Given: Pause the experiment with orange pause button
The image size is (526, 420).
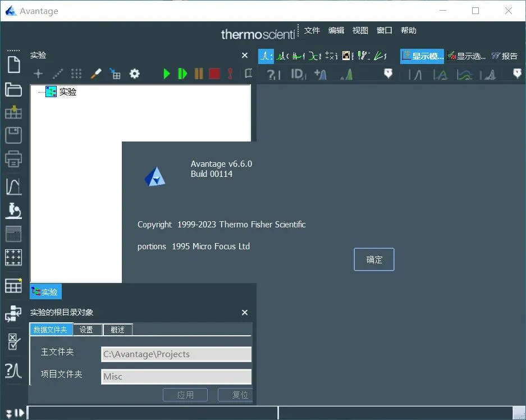Looking at the screenshot, I should [199, 74].
